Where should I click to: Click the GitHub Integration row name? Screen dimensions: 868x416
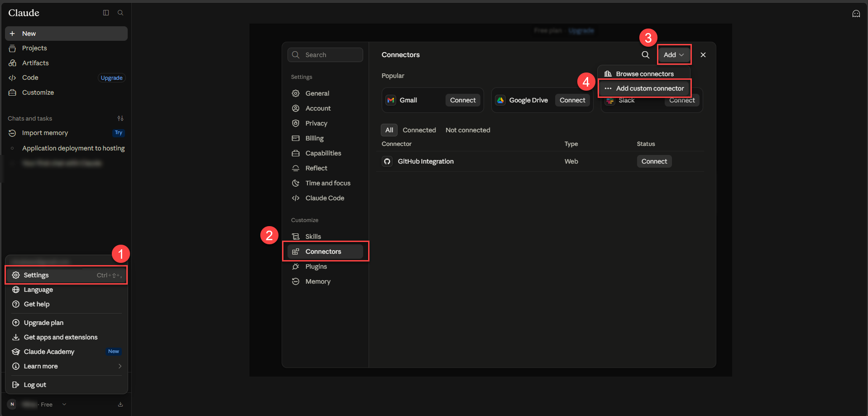click(x=426, y=161)
